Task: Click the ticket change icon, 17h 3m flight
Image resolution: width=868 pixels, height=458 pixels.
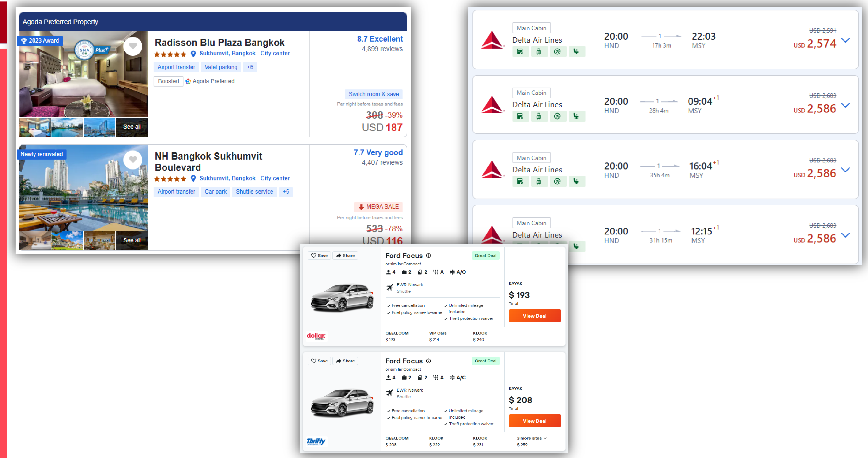Action: tap(520, 51)
